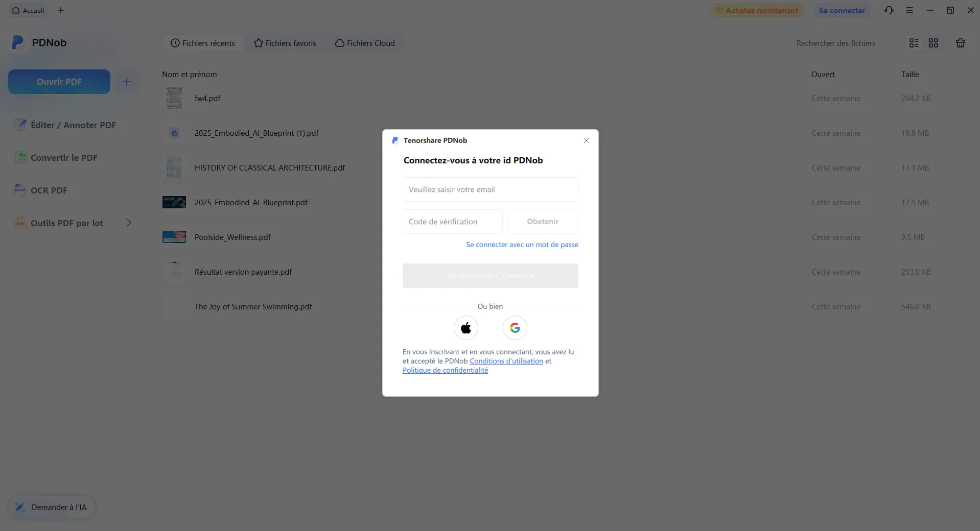Click the Ouvrir PDF button

59,82
